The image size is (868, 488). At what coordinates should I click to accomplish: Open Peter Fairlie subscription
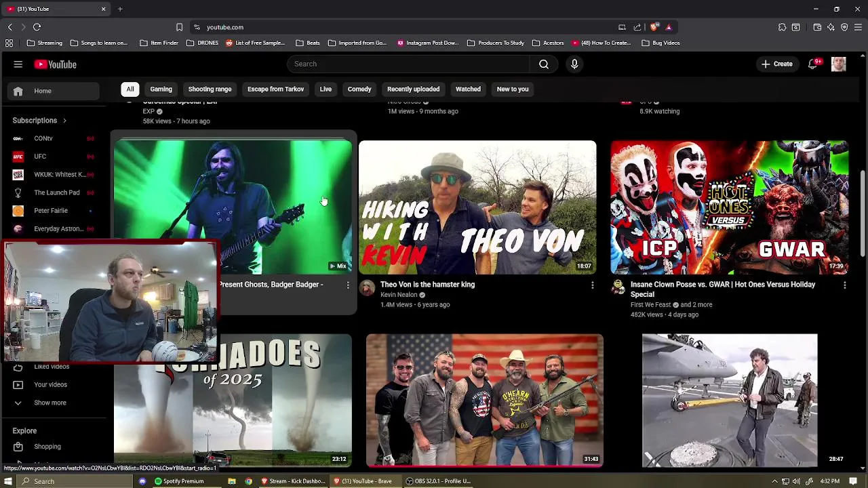pyautogui.click(x=54, y=211)
